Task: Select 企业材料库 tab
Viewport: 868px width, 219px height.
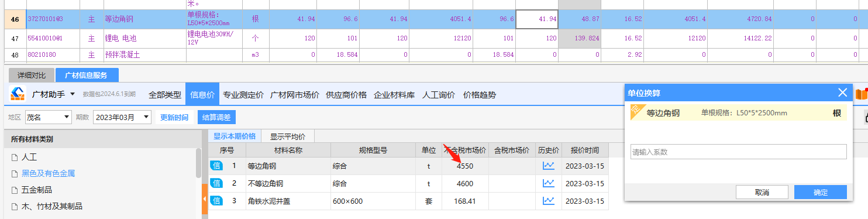Action: (x=395, y=94)
